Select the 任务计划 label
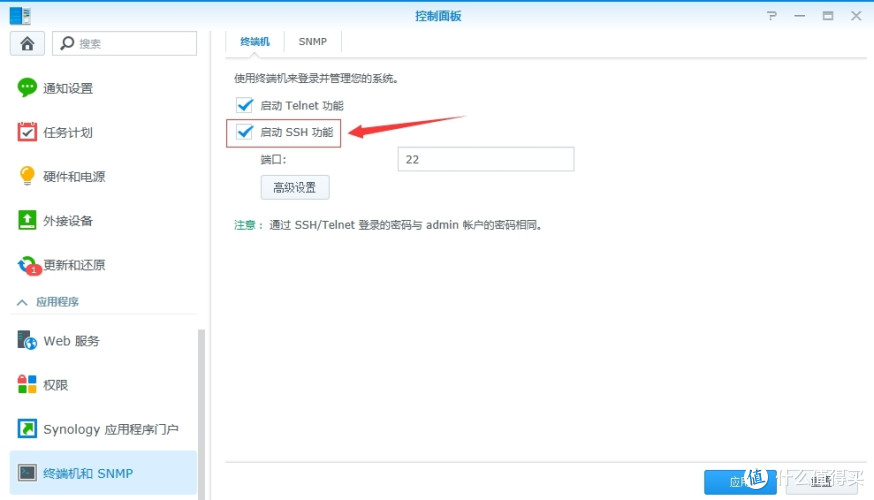The image size is (874, 500). click(68, 133)
